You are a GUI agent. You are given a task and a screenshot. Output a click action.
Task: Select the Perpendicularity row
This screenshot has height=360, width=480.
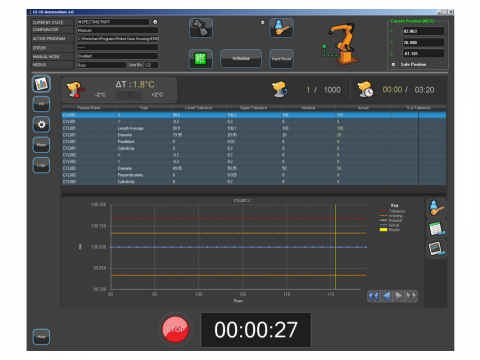click(254, 175)
